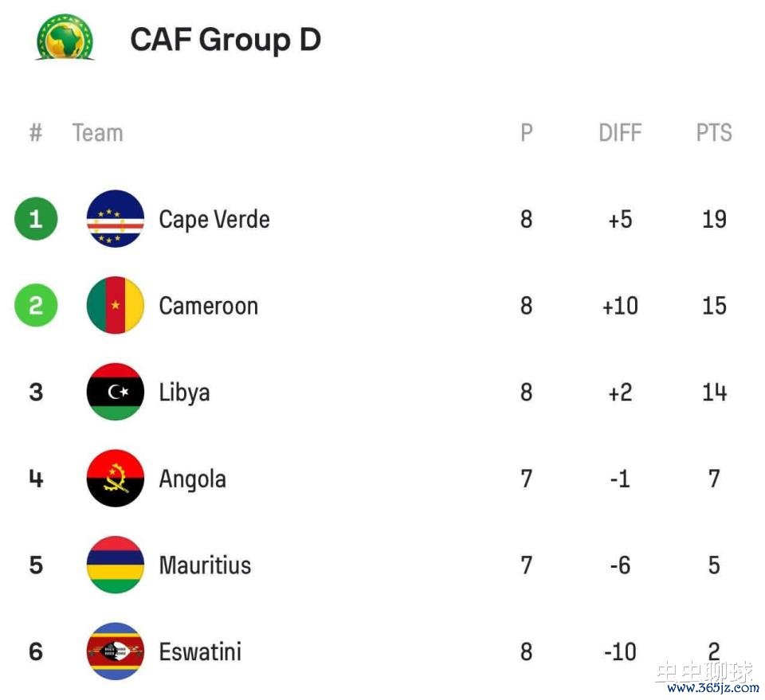Click the green rank 1 badge
This screenshot has width=765, height=700.
coord(36,219)
